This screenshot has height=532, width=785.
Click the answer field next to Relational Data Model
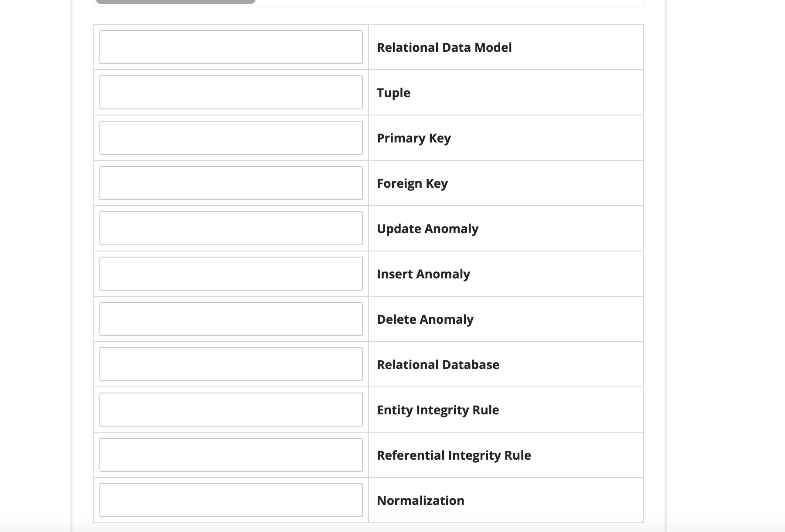pos(231,47)
